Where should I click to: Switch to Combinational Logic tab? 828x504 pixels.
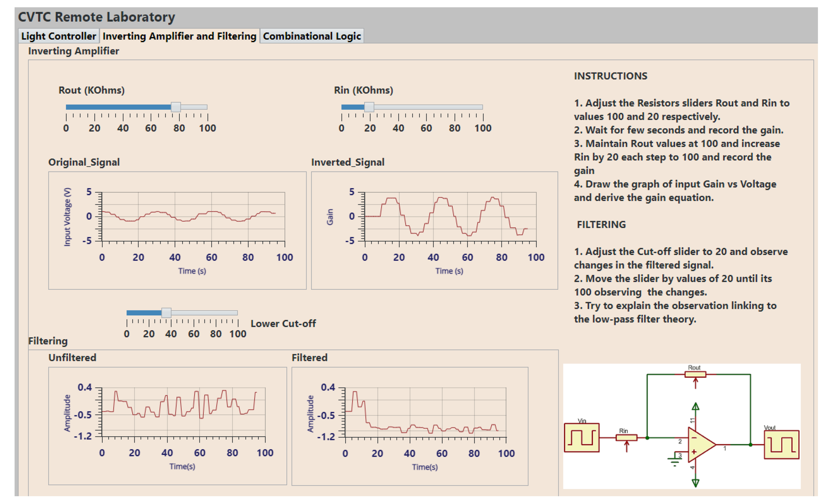click(312, 36)
